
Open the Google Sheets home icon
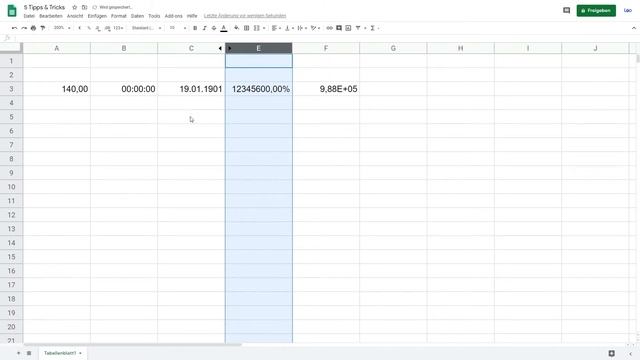[12, 11]
